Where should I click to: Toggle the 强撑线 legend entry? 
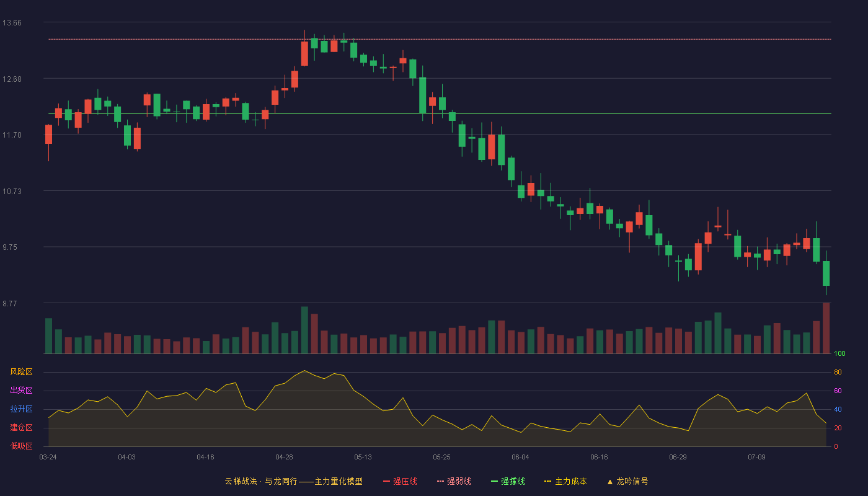pyautogui.click(x=508, y=481)
